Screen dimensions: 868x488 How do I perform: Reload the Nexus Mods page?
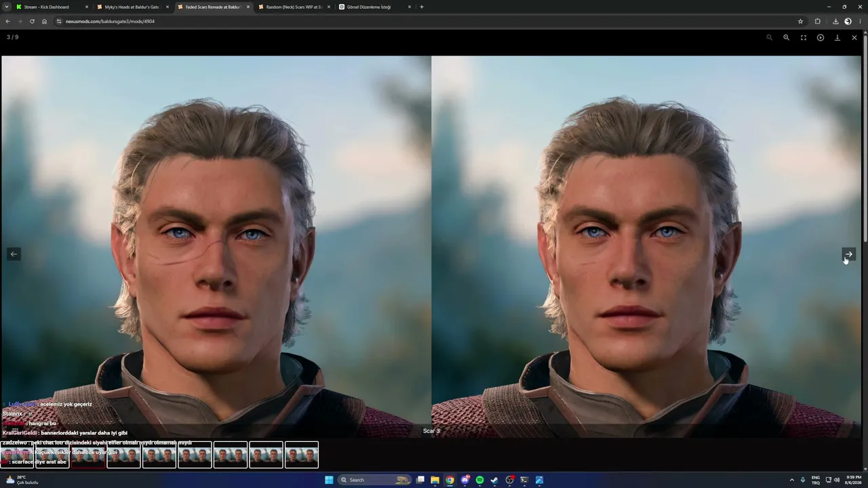(32, 21)
